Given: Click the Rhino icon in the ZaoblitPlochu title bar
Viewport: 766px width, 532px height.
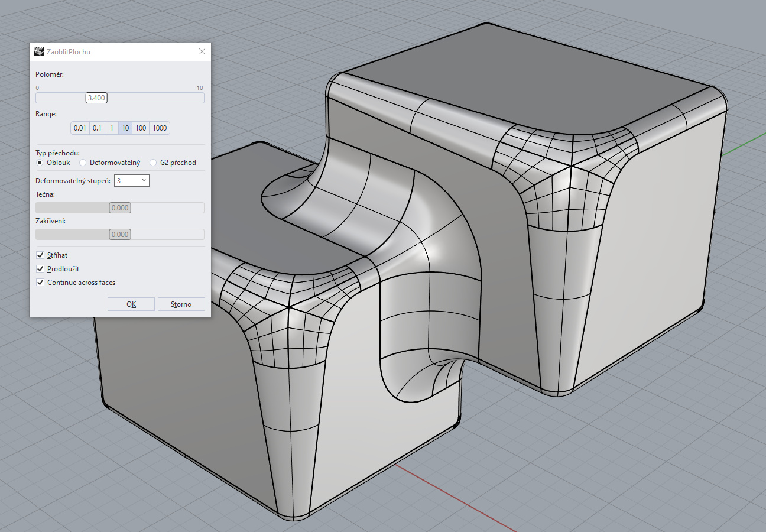Looking at the screenshot, I should coord(39,51).
